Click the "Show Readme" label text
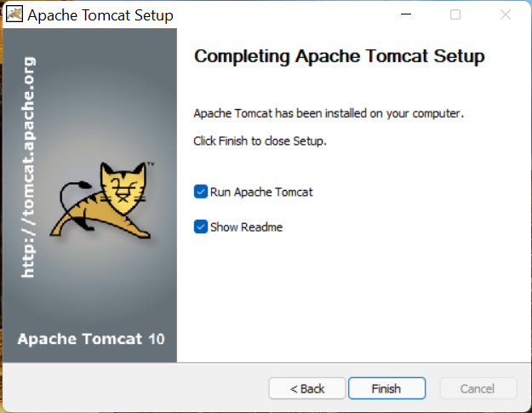 pos(246,227)
